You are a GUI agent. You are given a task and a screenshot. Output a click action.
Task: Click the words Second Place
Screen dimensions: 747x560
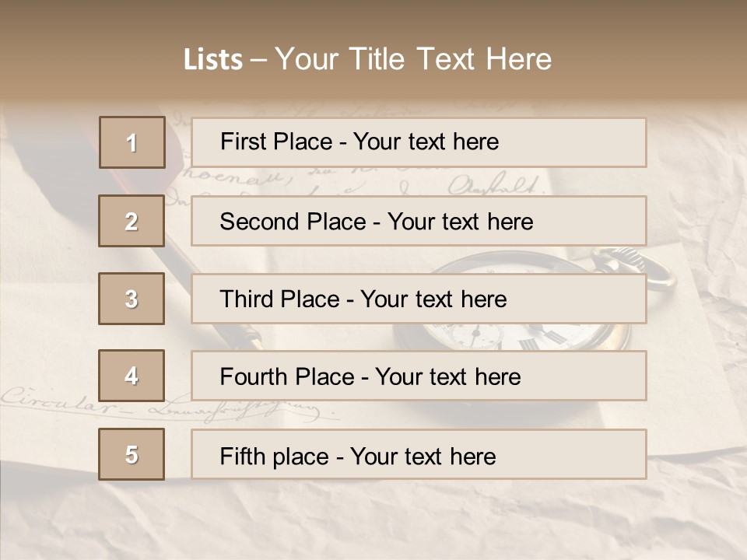coord(293,222)
